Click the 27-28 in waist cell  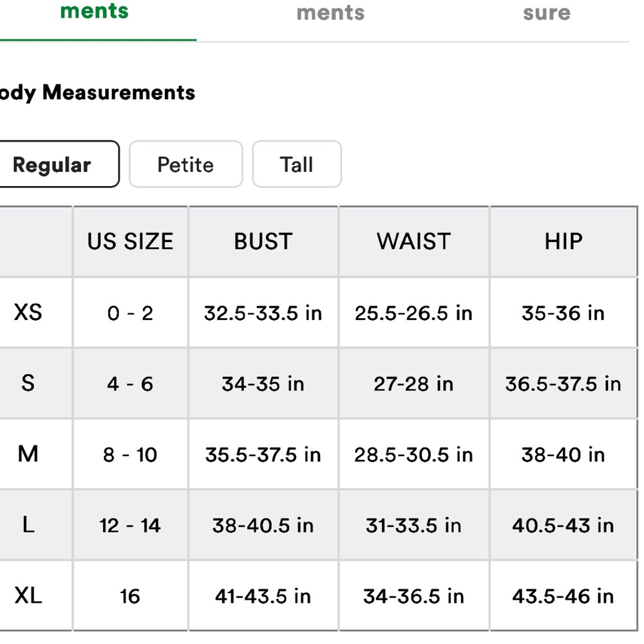pyautogui.click(x=414, y=384)
